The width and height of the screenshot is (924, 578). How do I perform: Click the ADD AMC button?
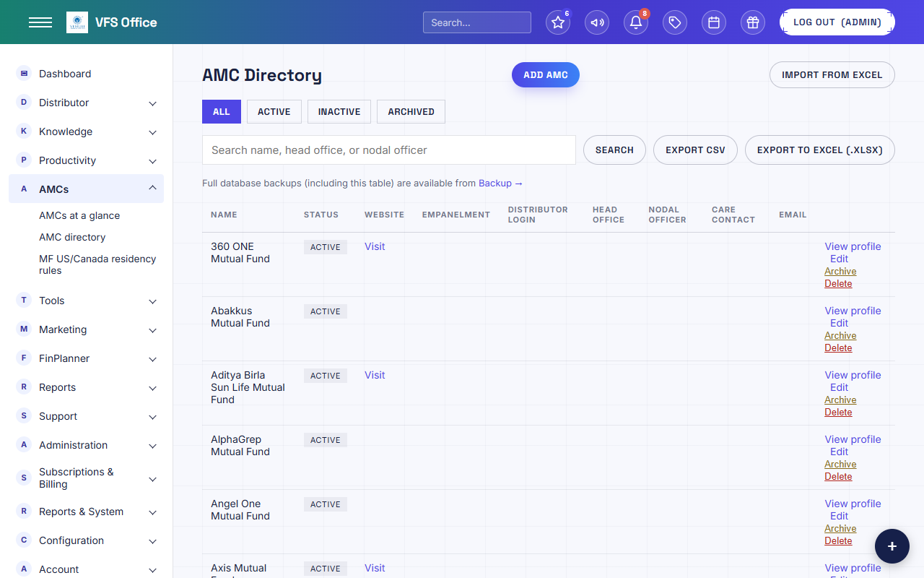click(x=546, y=75)
